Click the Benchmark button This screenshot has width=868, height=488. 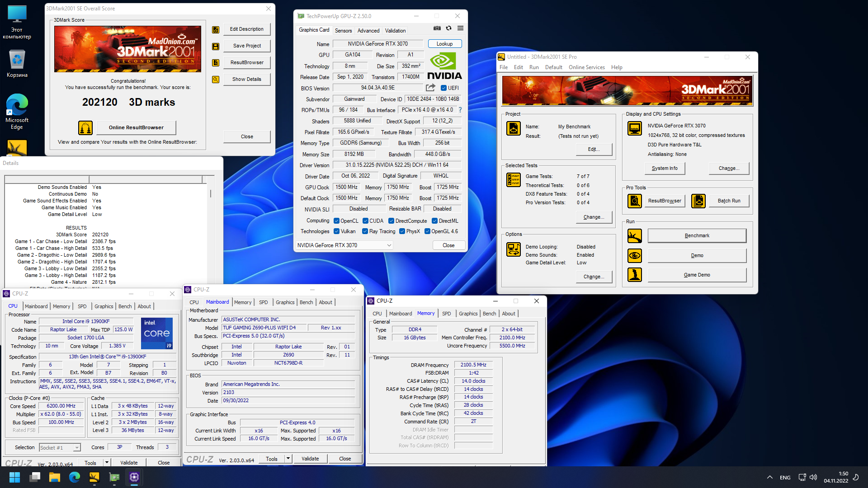coord(697,236)
